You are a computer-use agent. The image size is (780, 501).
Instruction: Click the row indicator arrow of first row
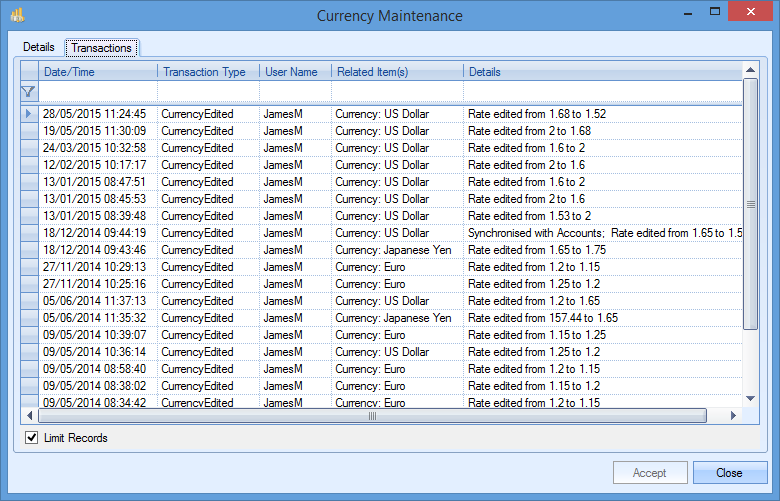click(x=29, y=114)
